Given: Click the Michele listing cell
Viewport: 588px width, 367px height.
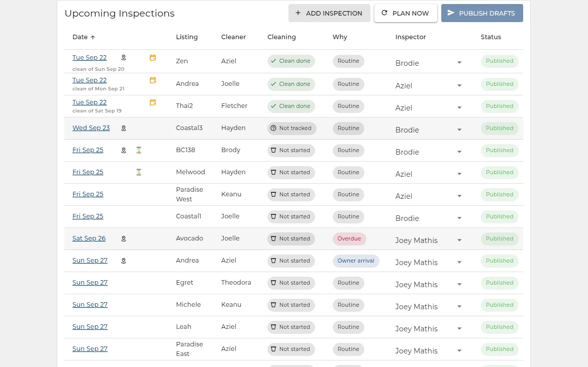Looking at the screenshot, I should point(188,304).
